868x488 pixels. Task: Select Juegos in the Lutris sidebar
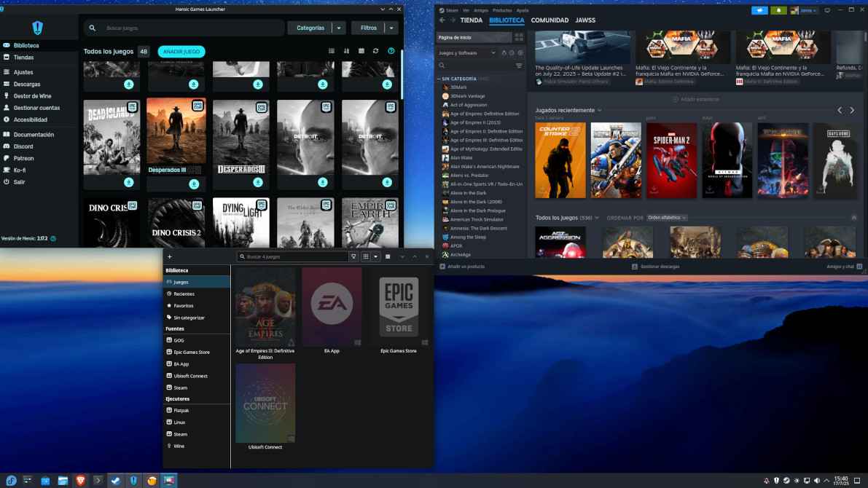point(197,282)
